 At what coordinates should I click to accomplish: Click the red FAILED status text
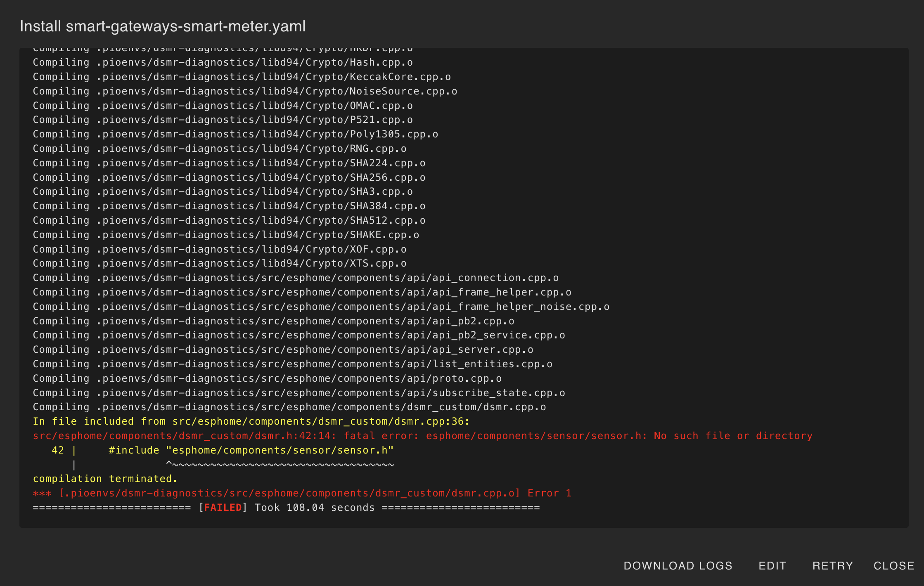click(222, 507)
